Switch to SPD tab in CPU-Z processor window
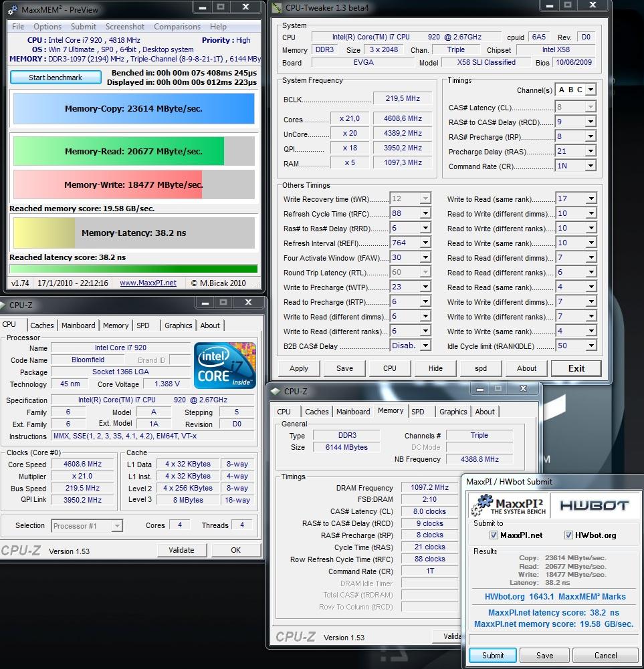The image size is (644, 669). (143, 325)
